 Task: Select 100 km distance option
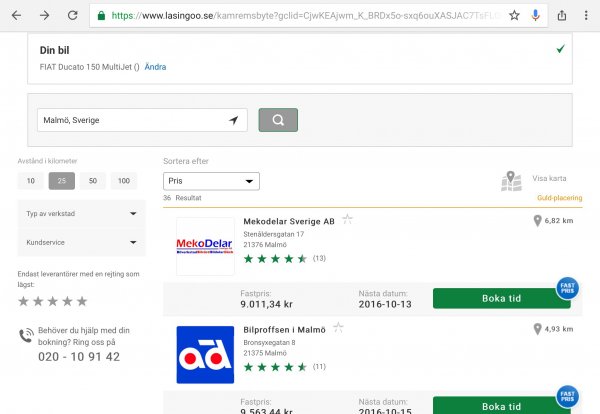124,181
